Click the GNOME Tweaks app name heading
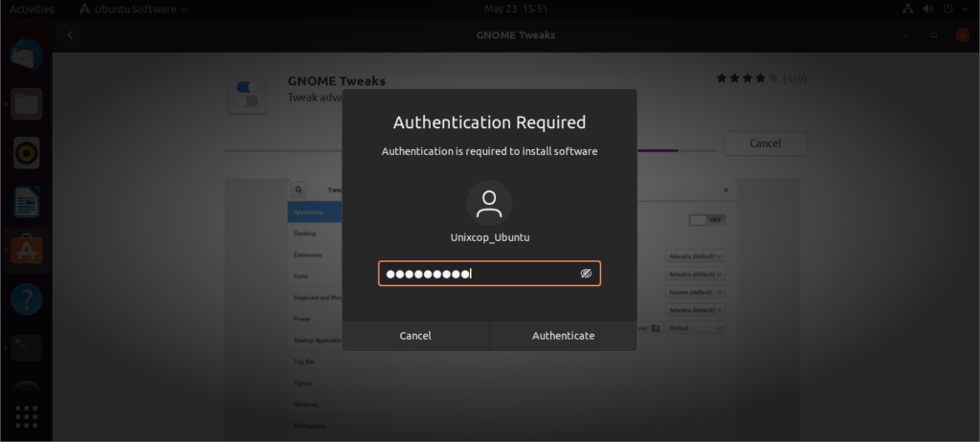Screen dimensions: 980x442 (336, 81)
